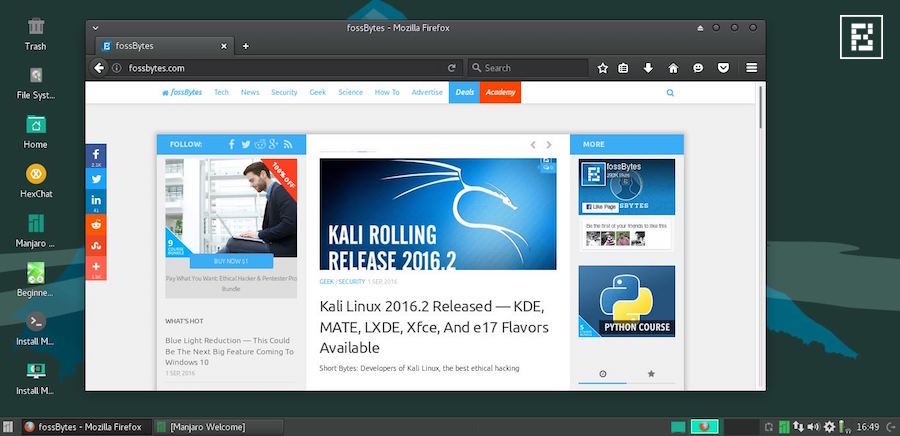Click the orange Academy nav button
Screen dimensions: 900x436
(500, 93)
